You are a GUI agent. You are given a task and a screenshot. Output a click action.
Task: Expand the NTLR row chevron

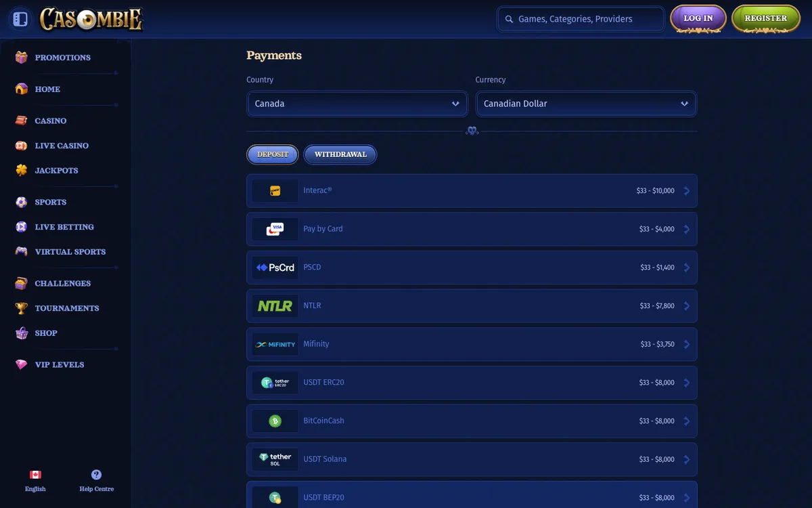pos(687,306)
